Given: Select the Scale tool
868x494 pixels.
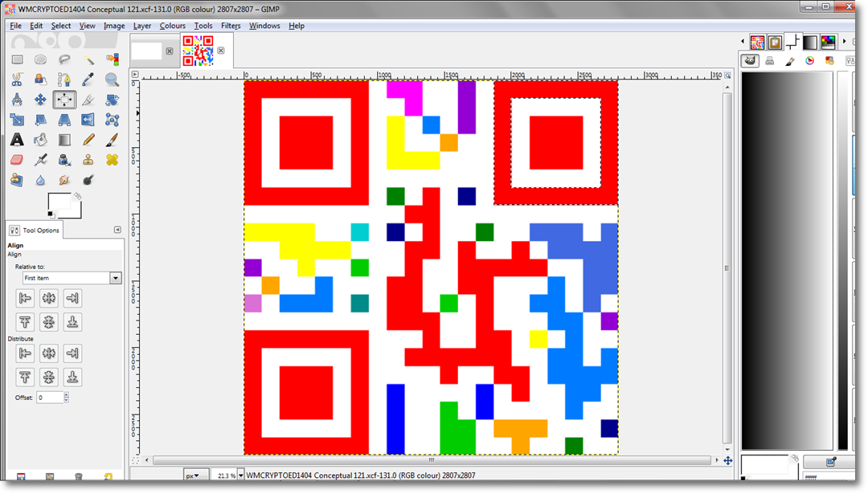Looking at the screenshot, I should point(17,120).
